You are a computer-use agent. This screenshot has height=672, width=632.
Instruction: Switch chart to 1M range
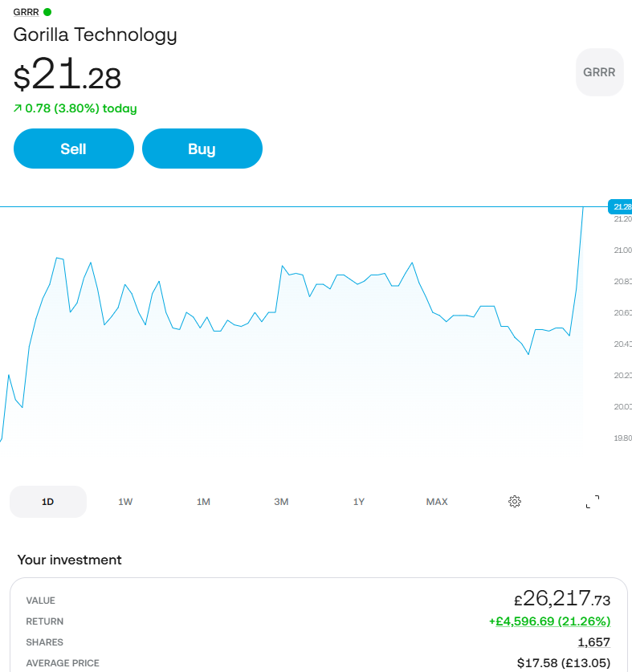pyautogui.click(x=204, y=502)
